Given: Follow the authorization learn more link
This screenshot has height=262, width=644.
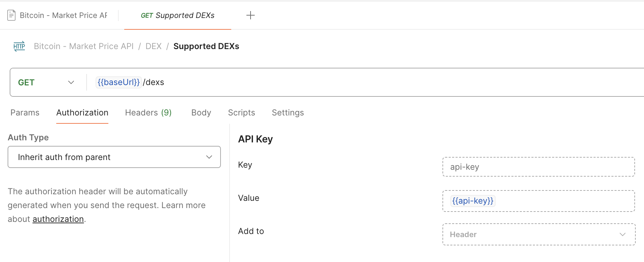Looking at the screenshot, I should [58, 219].
